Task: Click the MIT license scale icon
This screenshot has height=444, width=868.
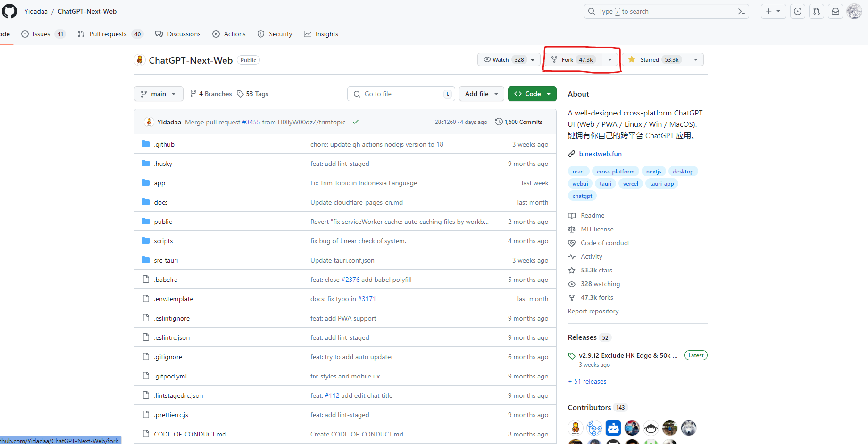Action: [572, 229]
